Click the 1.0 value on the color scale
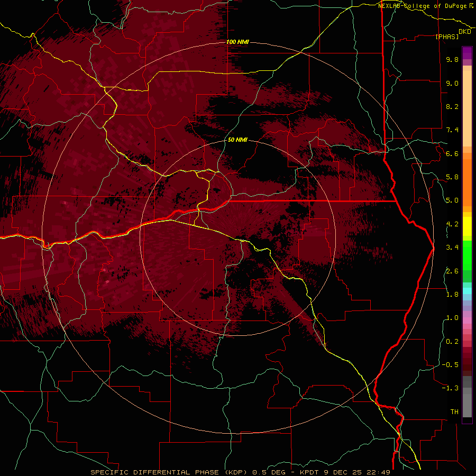The width and height of the screenshot is (476, 476). point(452,318)
